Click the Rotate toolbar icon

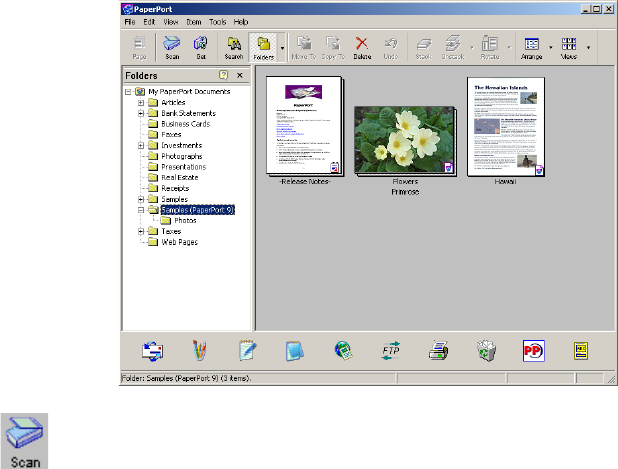click(490, 47)
